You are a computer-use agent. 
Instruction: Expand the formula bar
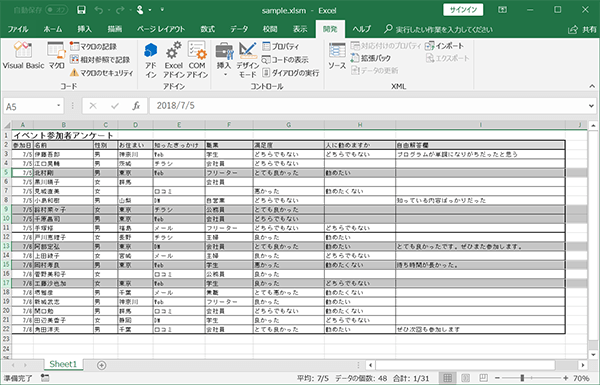(x=592, y=106)
